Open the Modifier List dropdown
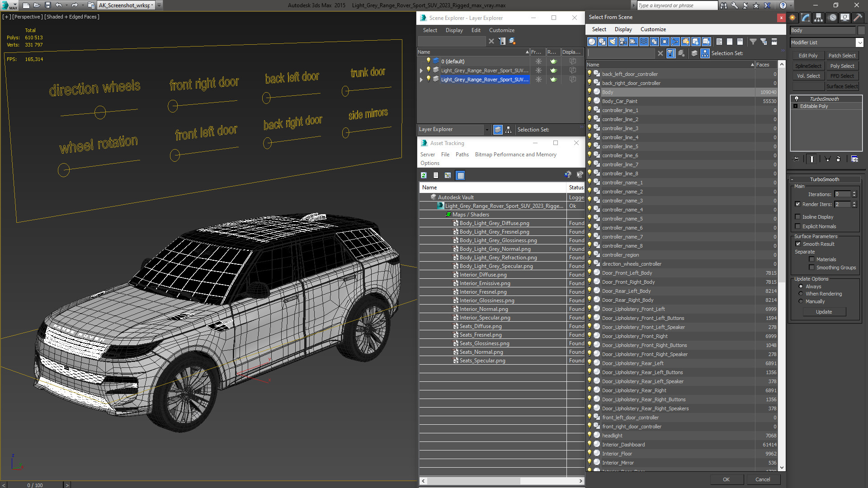 click(859, 42)
